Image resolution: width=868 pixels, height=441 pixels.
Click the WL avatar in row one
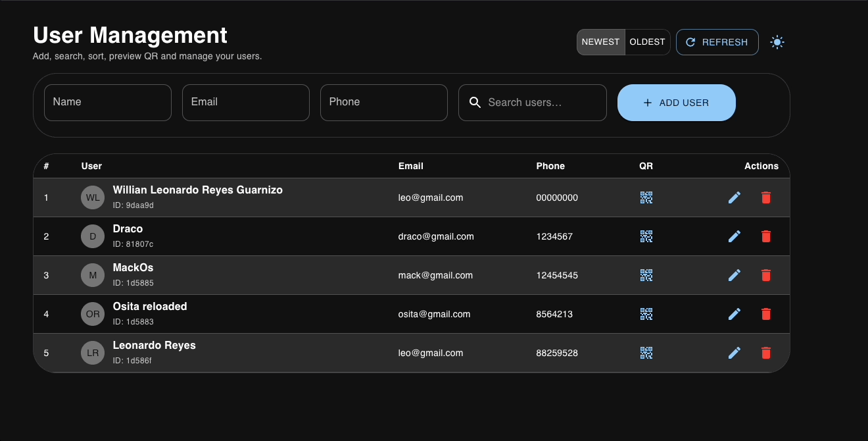[x=93, y=197]
